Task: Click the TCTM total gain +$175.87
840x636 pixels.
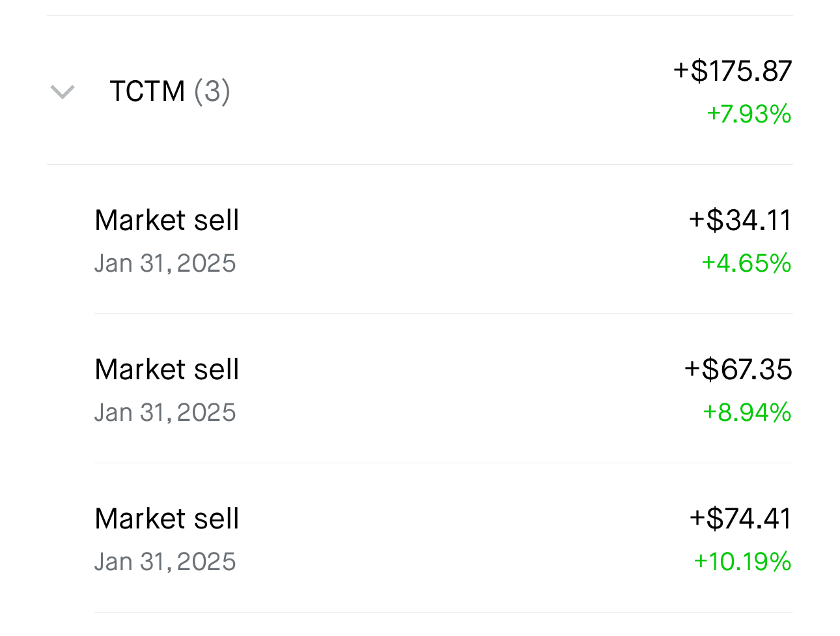Action: 733,70
